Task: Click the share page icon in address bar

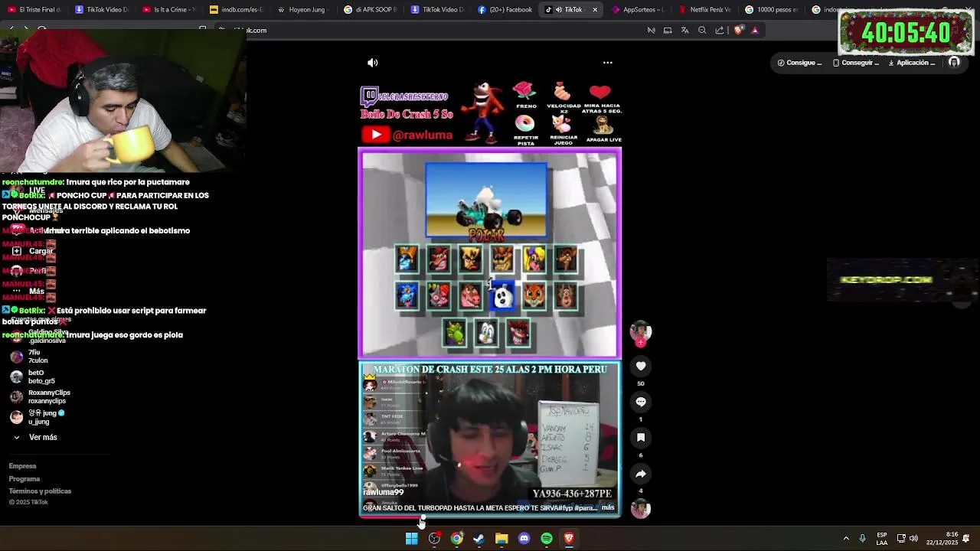Action: [x=720, y=31]
